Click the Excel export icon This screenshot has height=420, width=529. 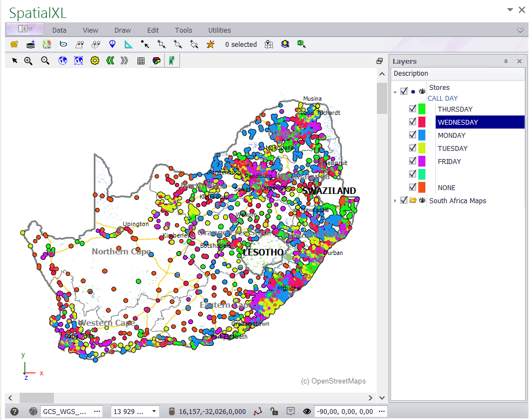click(x=301, y=45)
